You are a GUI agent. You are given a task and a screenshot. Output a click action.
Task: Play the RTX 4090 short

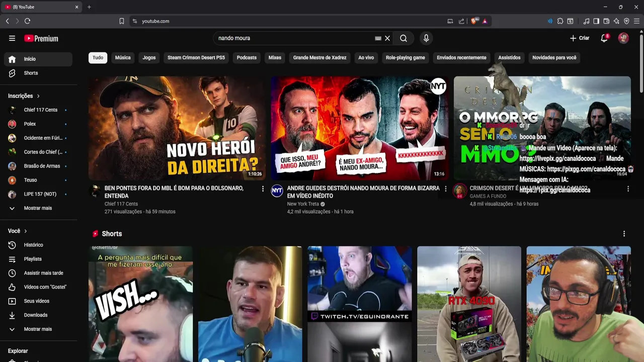pyautogui.click(x=469, y=304)
